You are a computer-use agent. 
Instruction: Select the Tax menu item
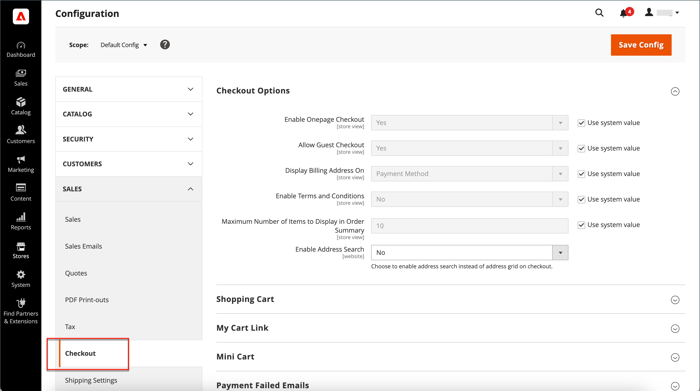click(70, 327)
